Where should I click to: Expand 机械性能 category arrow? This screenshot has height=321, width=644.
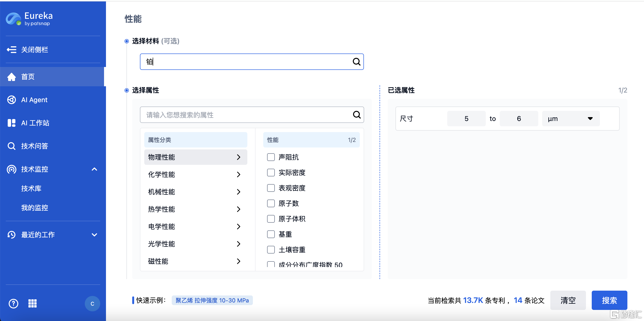[x=238, y=192]
